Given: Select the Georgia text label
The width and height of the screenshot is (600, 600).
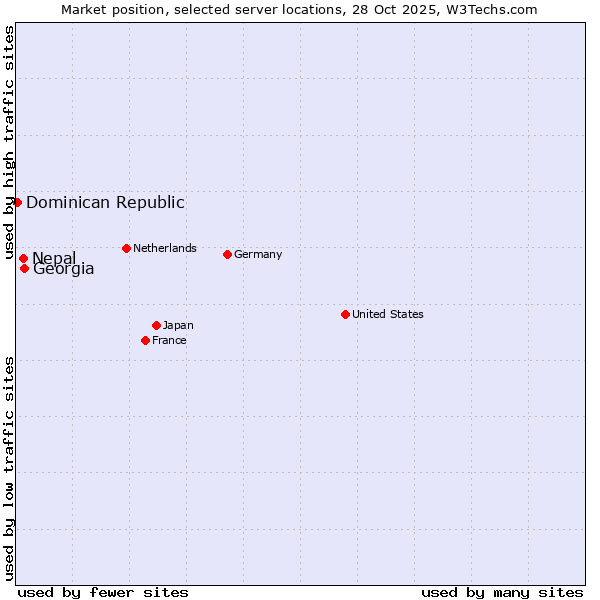Looking at the screenshot, I should pos(64,269).
